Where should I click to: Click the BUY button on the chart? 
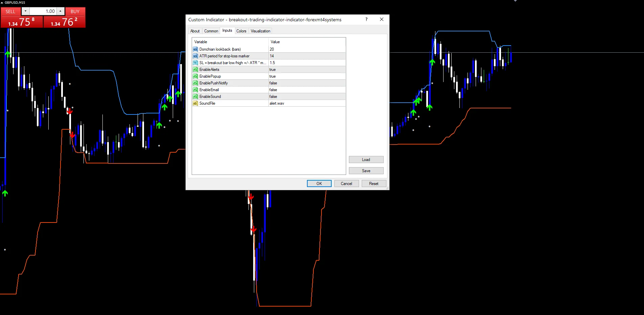[75, 11]
